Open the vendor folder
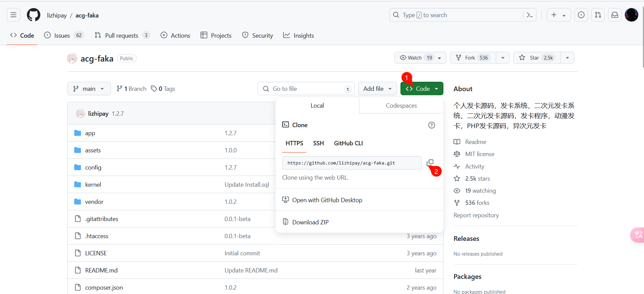 coord(94,202)
